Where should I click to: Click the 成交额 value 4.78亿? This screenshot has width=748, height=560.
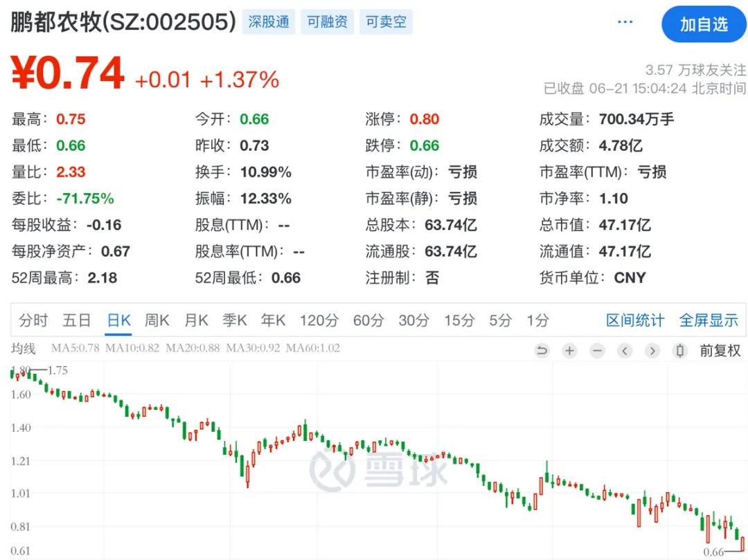(x=621, y=145)
